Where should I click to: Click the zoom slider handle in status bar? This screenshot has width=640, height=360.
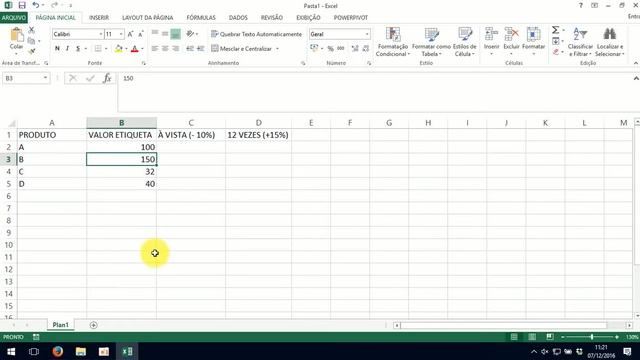coord(591,337)
